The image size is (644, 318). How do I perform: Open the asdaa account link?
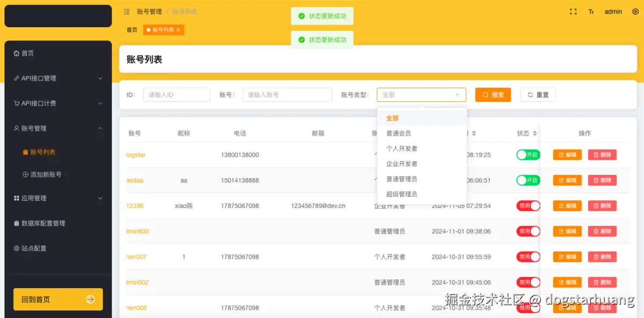[x=135, y=181]
